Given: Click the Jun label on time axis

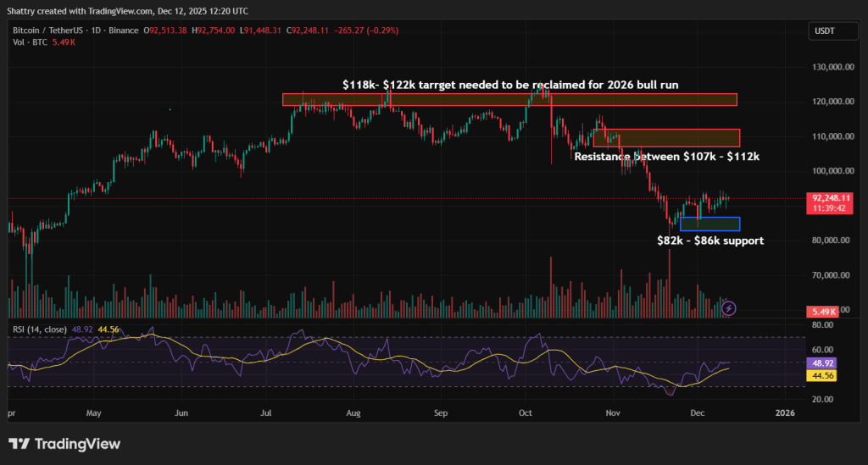Looking at the screenshot, I should [x=181, y=413].
